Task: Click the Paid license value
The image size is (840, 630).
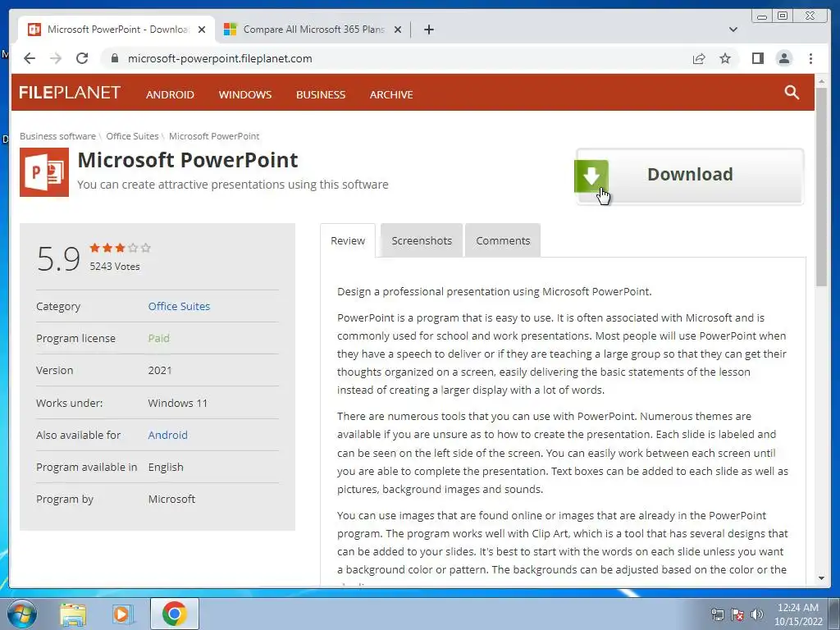Action: coord(158,339)
